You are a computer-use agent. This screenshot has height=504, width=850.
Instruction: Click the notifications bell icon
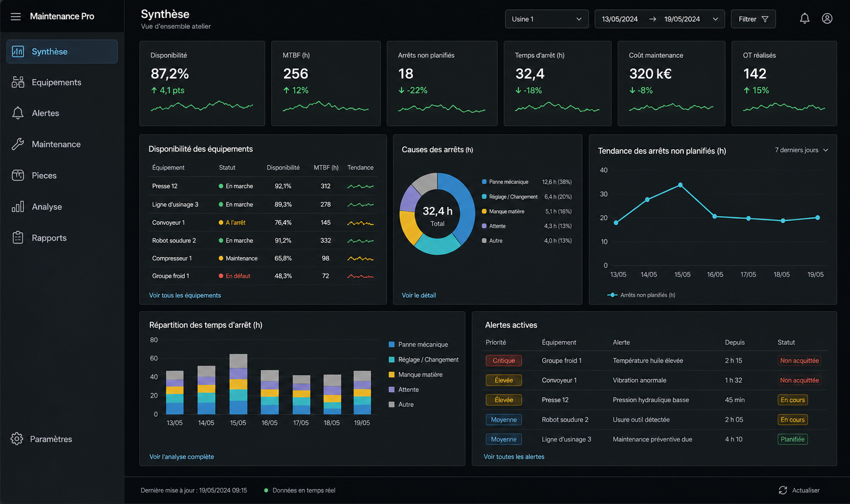coord(805,19)
